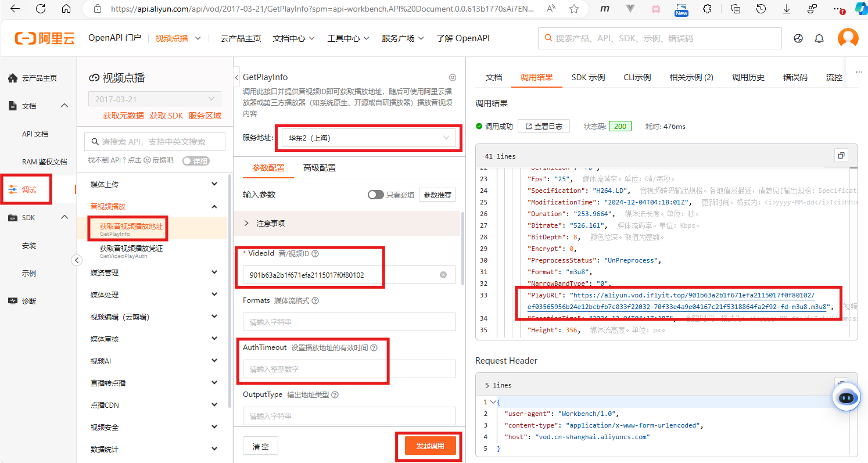The width and height of the screenshot is (868, 463).
Task: Switch to the 文档 tab
Action: click(494, 77)
